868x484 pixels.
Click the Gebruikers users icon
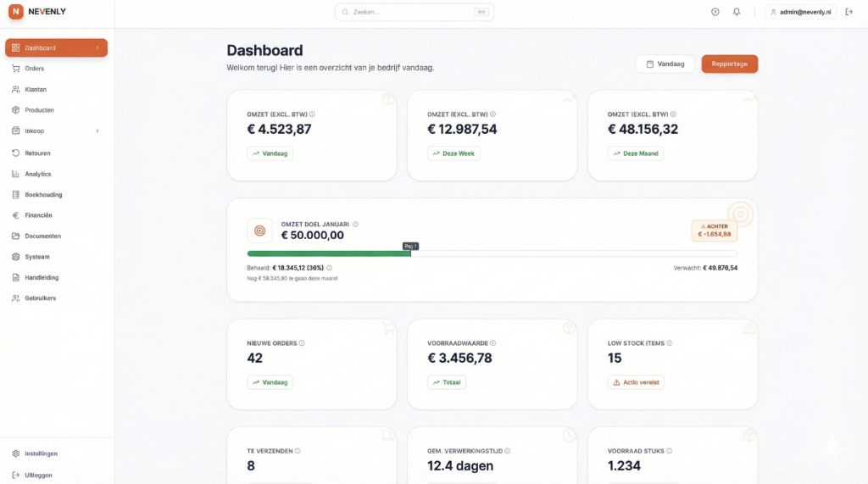tap(15, 298)
